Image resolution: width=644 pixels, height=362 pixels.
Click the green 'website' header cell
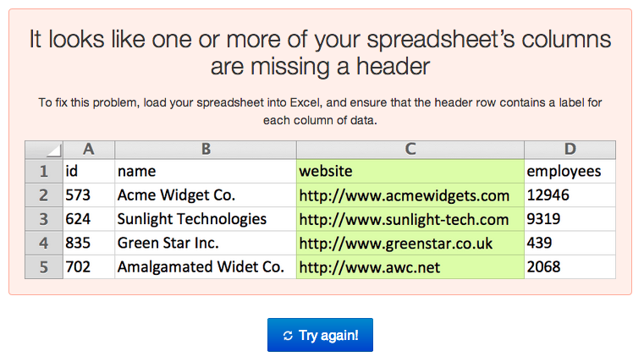pyautogui.click(x=410, y=171)
